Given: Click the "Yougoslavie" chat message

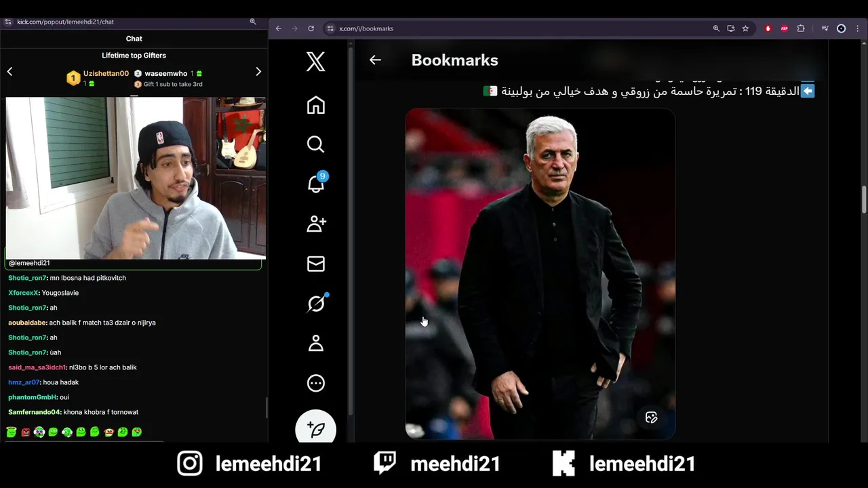Looking at the screenshot, I should tap(60, 293).
